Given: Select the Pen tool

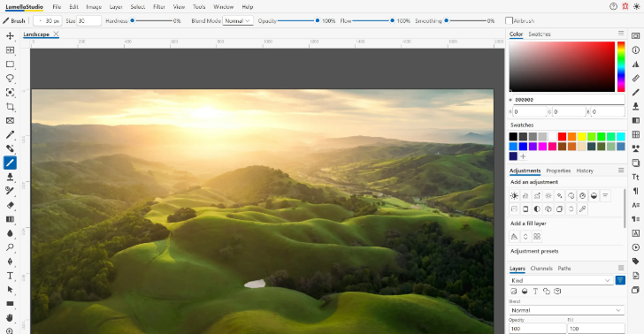Looking at the screenshot, I should click(10, 262).
